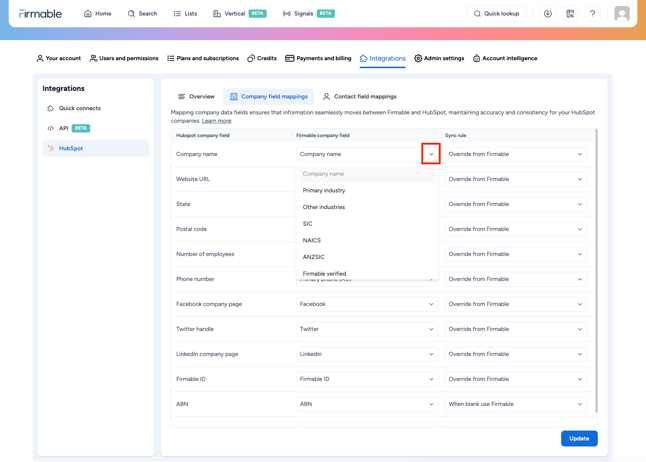Choose NAICS from dropdown list
646x462 pixels.
coord(367,240)
